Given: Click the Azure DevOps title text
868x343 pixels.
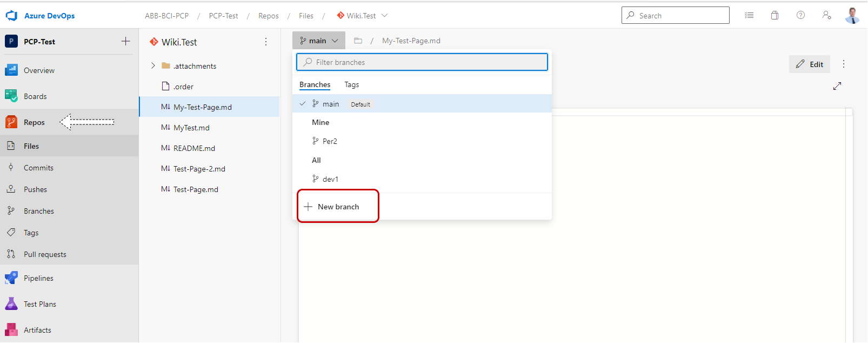Looking at the screenshot, I should click(x=49, y=16).
